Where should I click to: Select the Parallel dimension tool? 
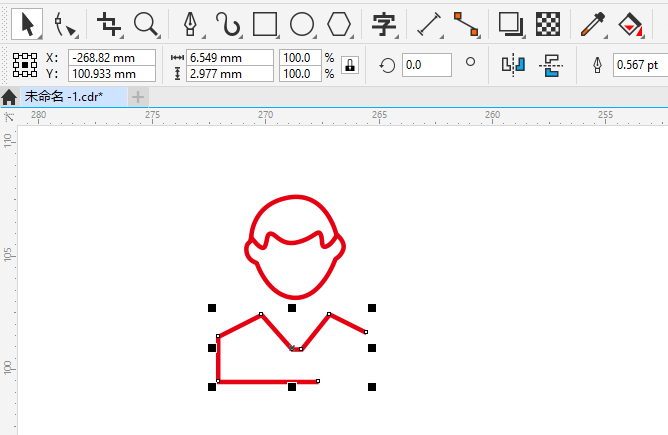[429, 24]
